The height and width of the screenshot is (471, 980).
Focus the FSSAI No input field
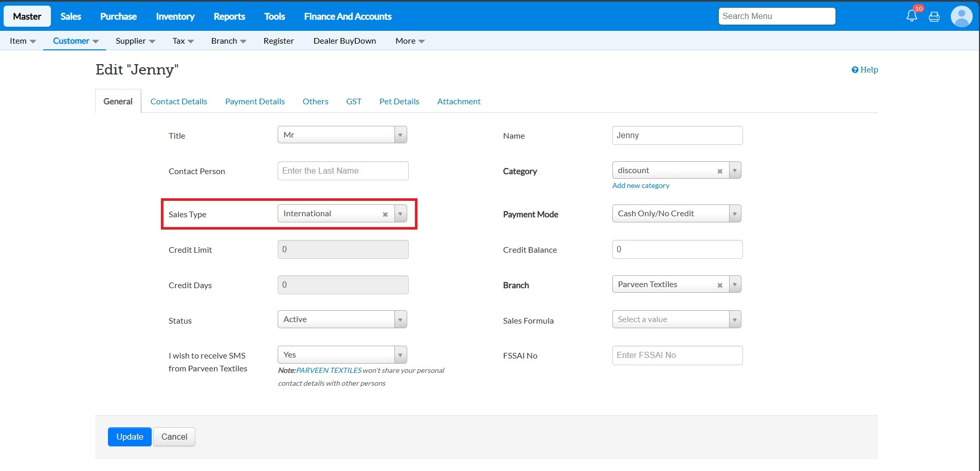(677, 355)
